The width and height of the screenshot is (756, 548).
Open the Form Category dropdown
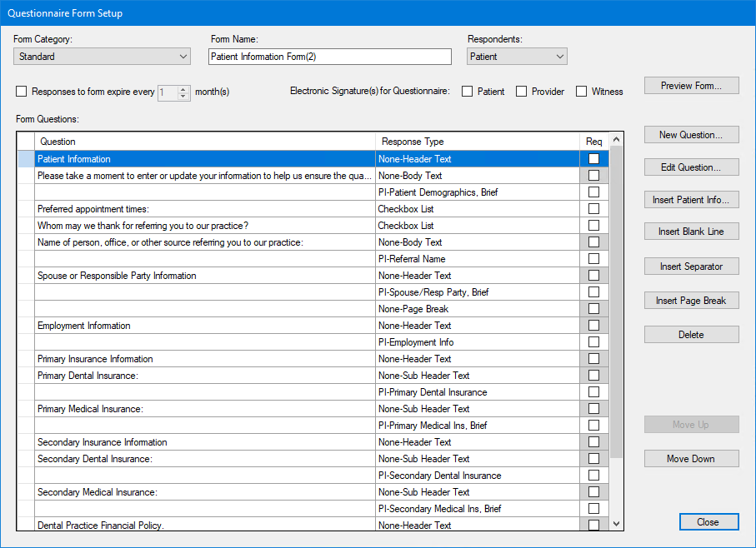pos(102,57)
